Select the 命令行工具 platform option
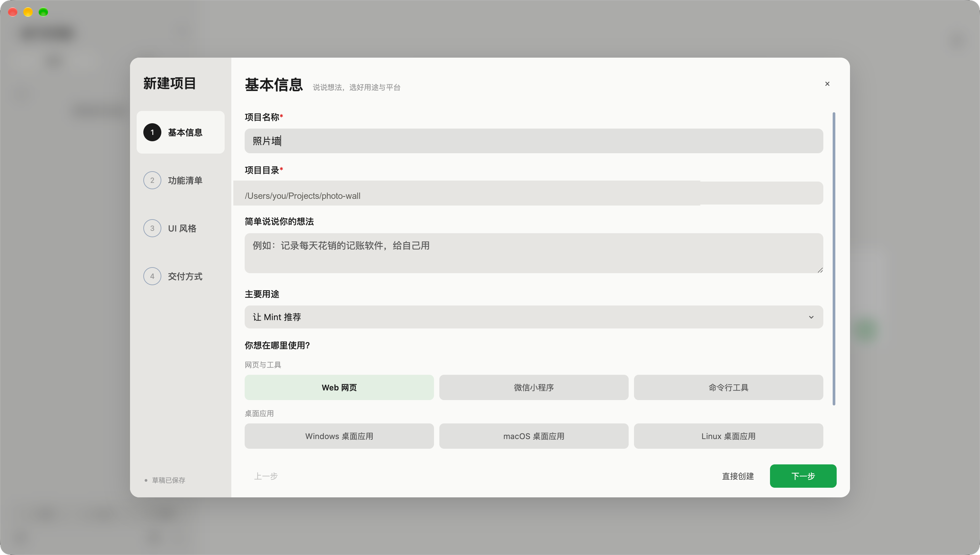This screenshot has width=980, height=555. (728, 387)
